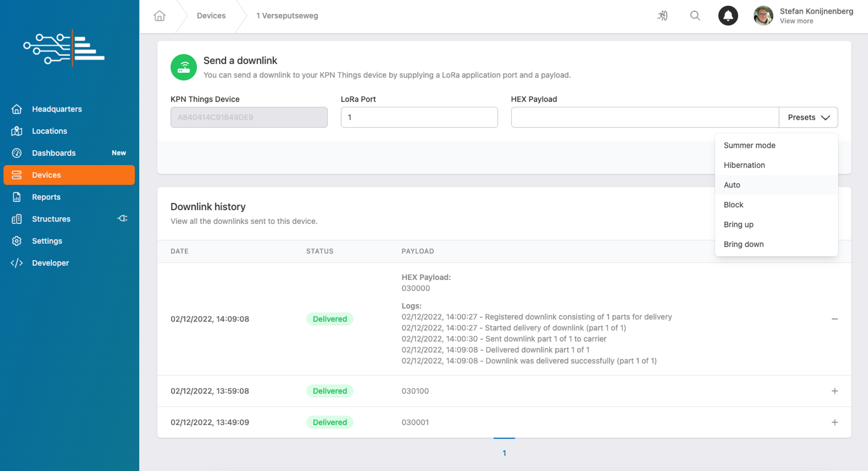
Task: Click the company logo in sidebar
Action: point(64,49)
